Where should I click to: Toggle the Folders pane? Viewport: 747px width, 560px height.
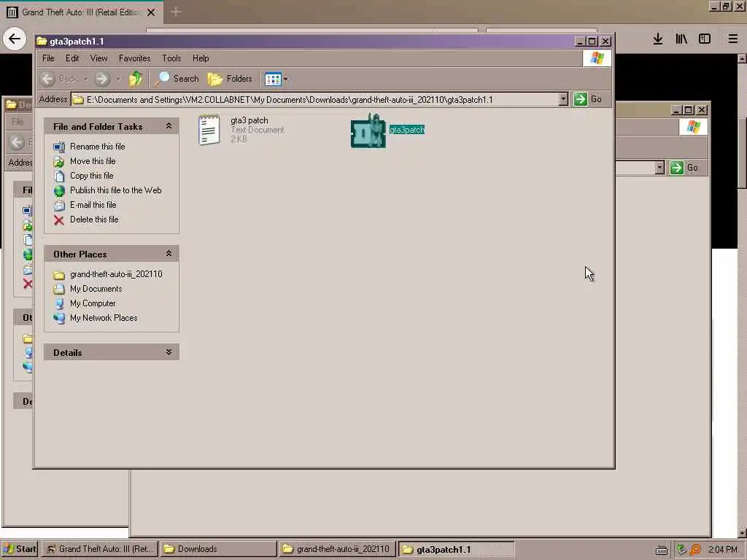230,79
